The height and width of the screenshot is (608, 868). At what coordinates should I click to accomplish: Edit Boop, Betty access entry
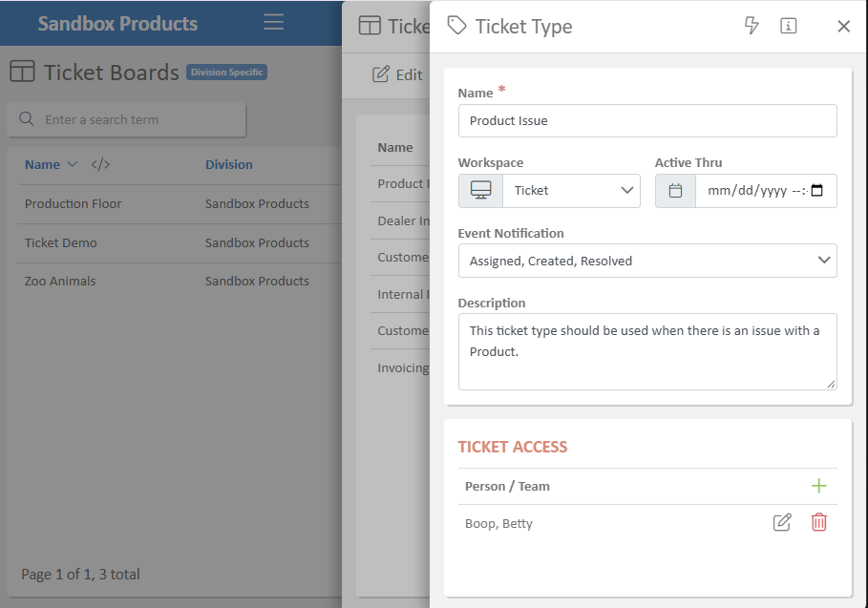pos(782,522)
